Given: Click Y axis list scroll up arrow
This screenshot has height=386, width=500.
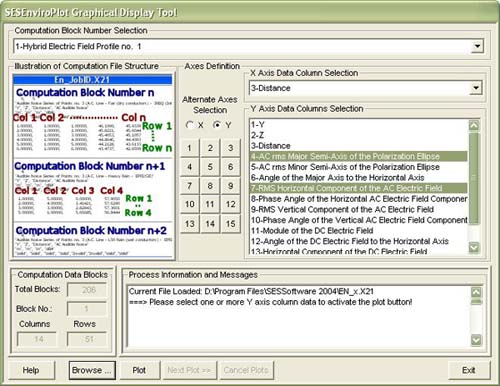Looking at the screenshot, I should (x=474, y=125).
